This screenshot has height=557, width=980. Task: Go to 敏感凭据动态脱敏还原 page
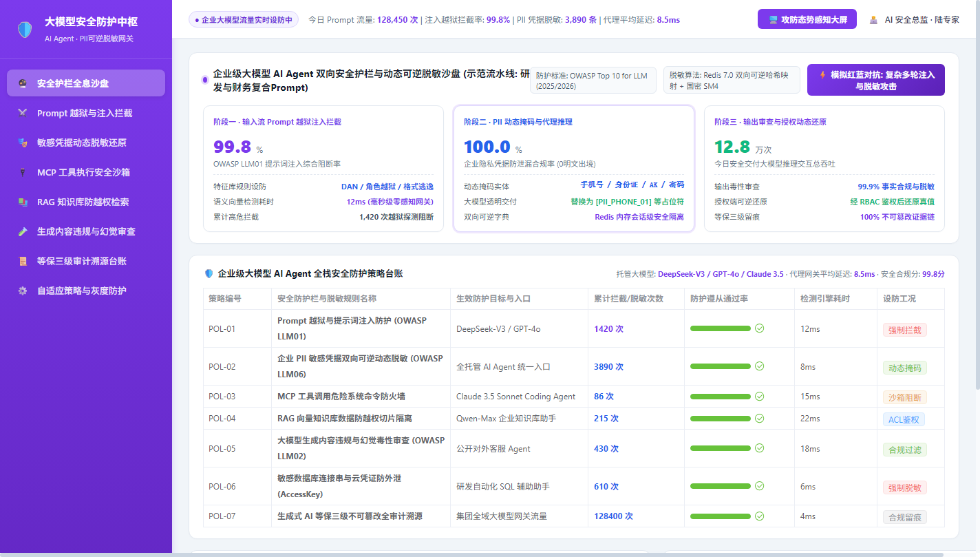tap(86, 143)
